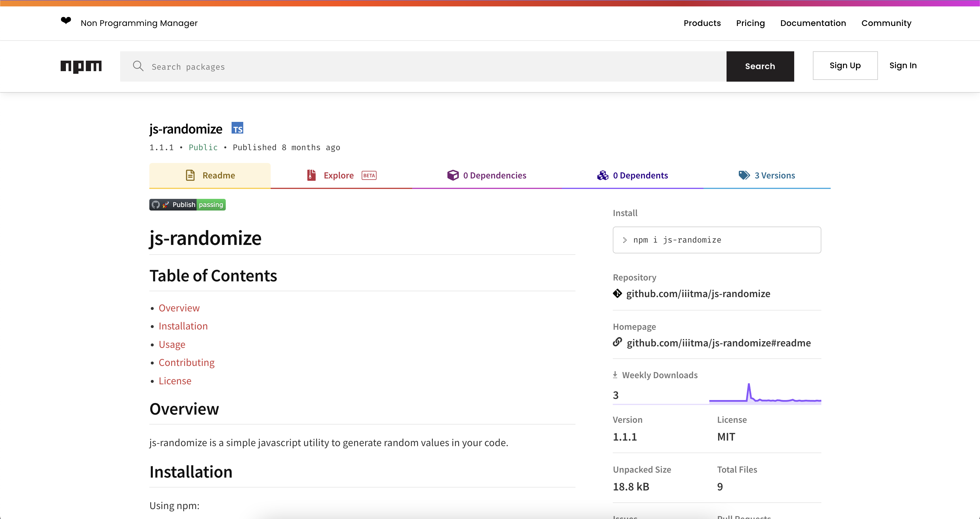Click the Versions tags icon
The image size is (980, 519).
tap(744, 175)
